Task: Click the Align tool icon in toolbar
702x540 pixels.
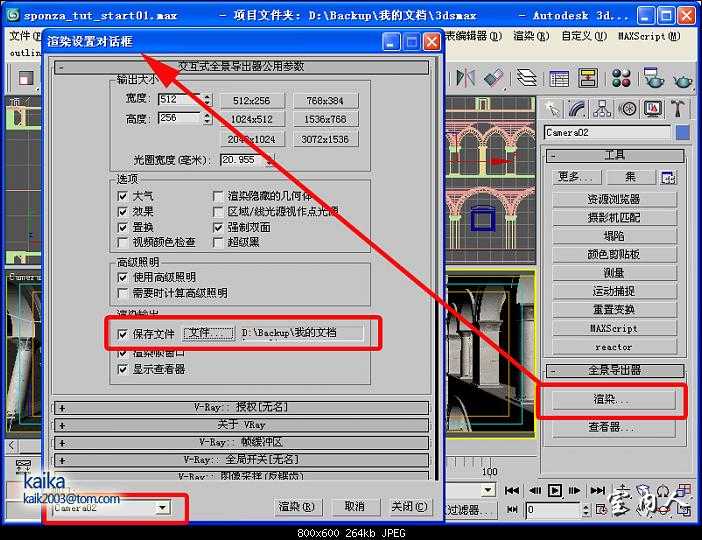Action: [x=494, y=78]
